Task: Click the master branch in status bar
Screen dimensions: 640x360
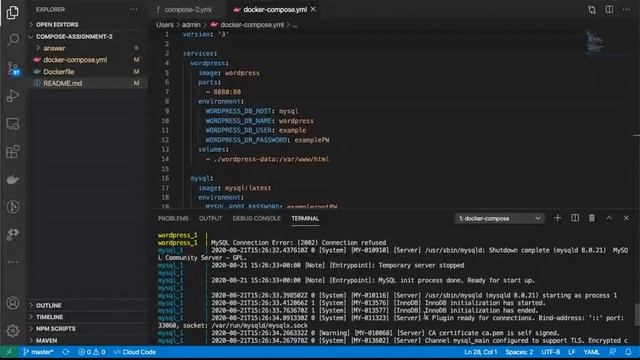Action: [38, 352]
